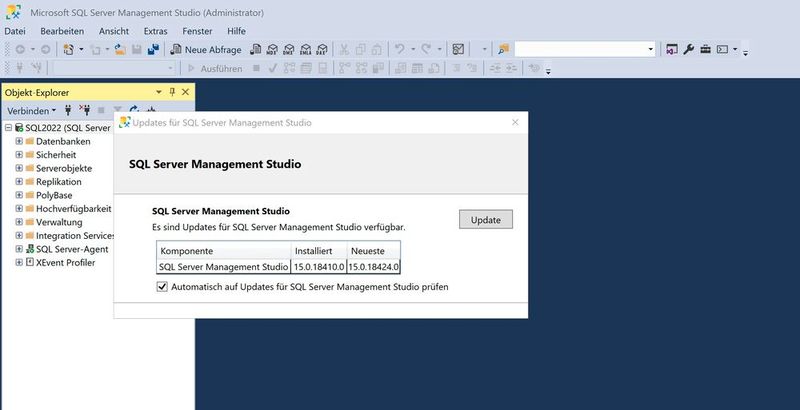Expand the Sicherheit folder
Viewport: 800px width, 410px height.
pos(19,155)
